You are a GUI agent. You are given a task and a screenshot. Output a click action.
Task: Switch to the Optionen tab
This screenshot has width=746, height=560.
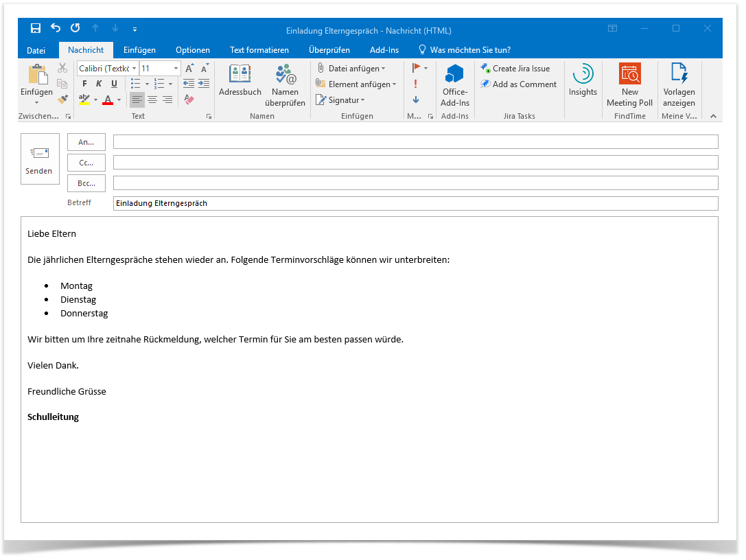pyautogui.click(x=193, y=50)
